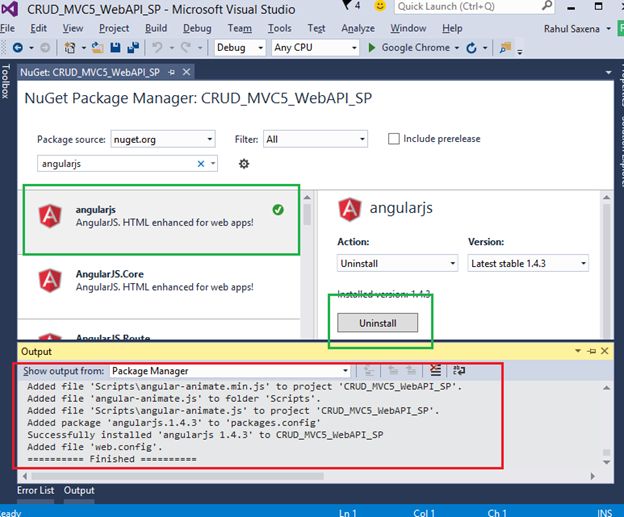Open Package source dropdown

pos(163,139)
